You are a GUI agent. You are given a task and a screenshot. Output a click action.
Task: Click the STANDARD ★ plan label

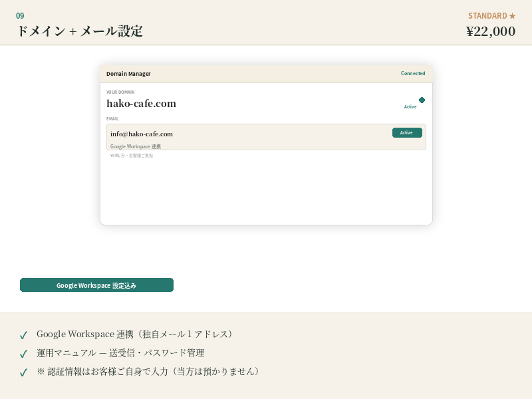click(x=492, y=16)
